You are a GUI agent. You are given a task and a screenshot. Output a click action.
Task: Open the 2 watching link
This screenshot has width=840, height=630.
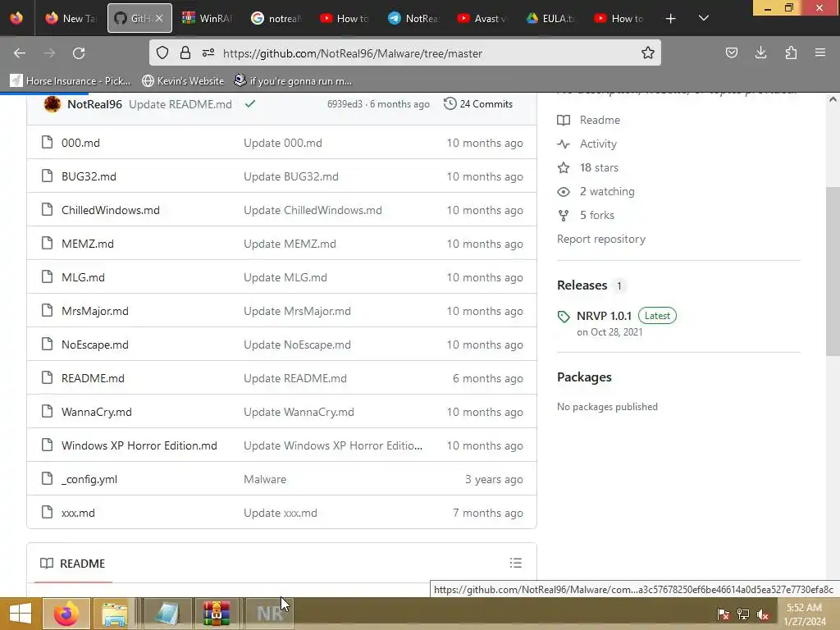tap(596, 191)
